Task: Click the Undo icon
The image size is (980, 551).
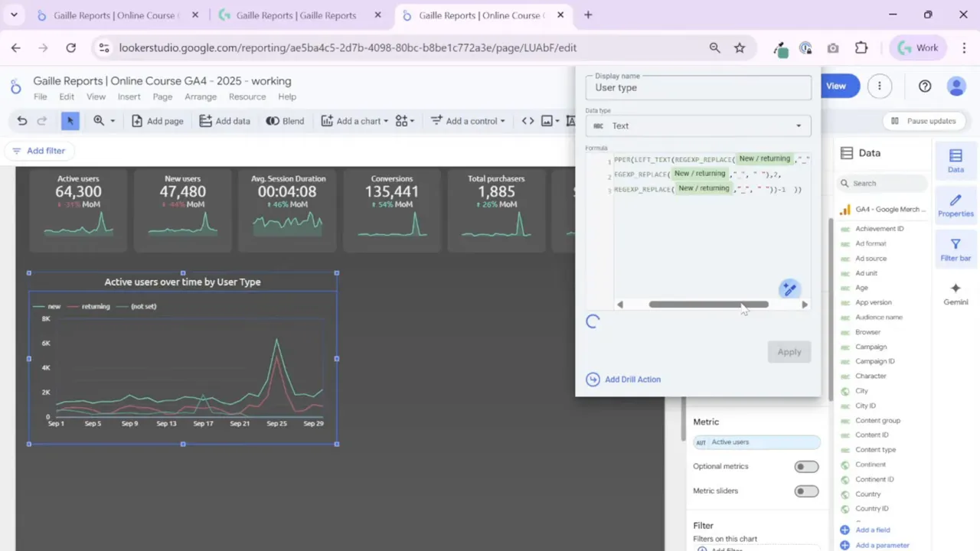Action: [x=21, y=120]
